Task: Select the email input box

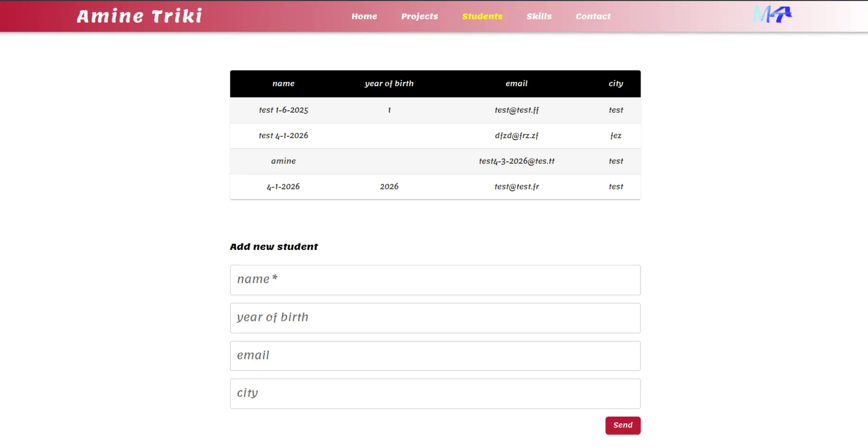Action: point(435,356)
